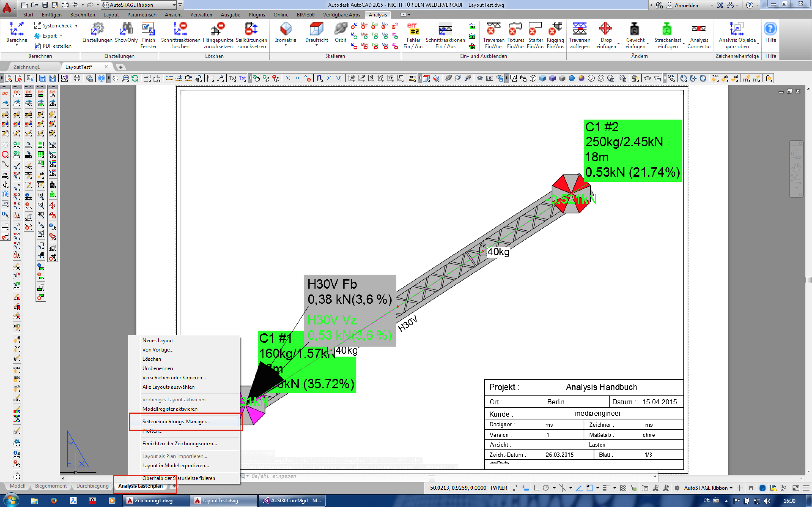Click the Berechne calculate icon
Image resolution: width=812 pixels, height=507 pixels.
[16, 29]
